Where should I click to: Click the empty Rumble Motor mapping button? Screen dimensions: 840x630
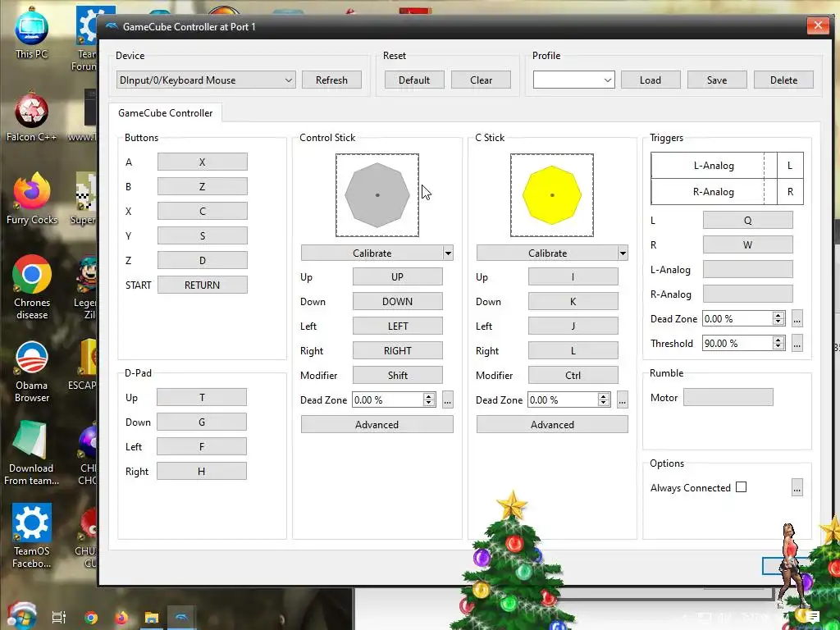728,398
